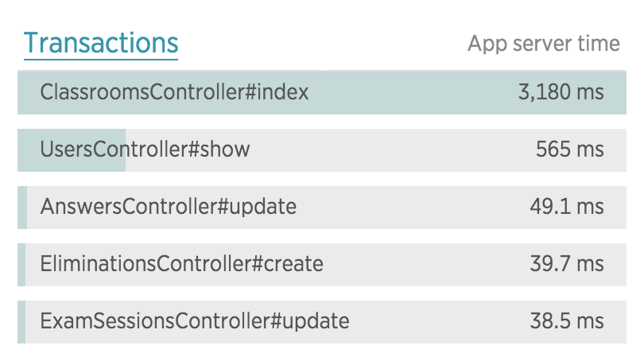
Task: Open the AnswersController#update transaction
Action: [x=168, y=207]
